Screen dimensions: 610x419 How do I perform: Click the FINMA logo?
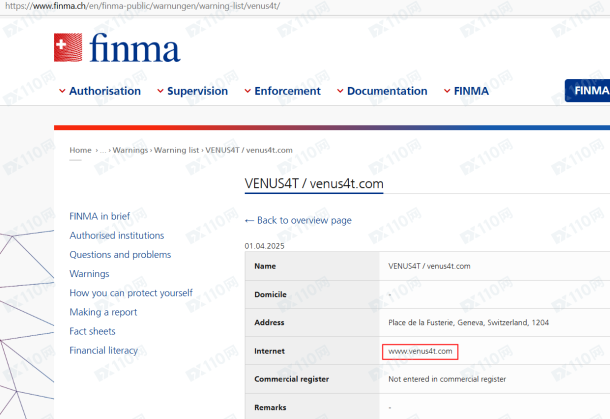click(117, 47)
